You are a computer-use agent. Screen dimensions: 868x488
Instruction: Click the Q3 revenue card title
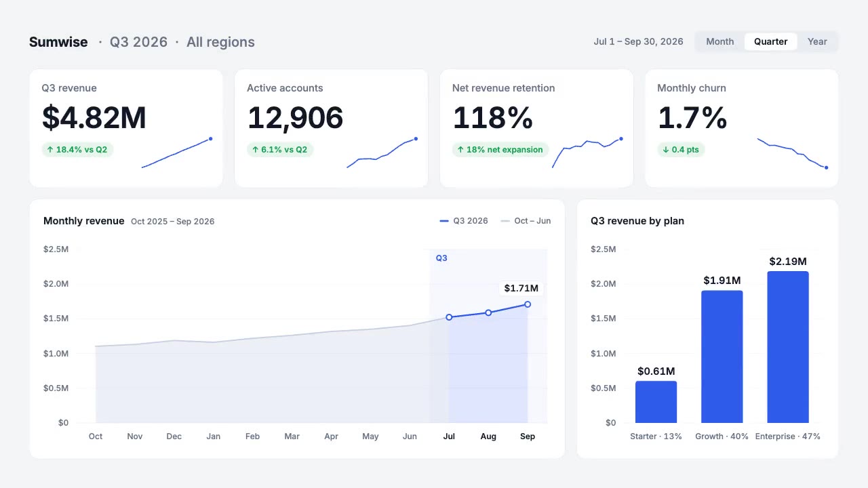(69, 88)
